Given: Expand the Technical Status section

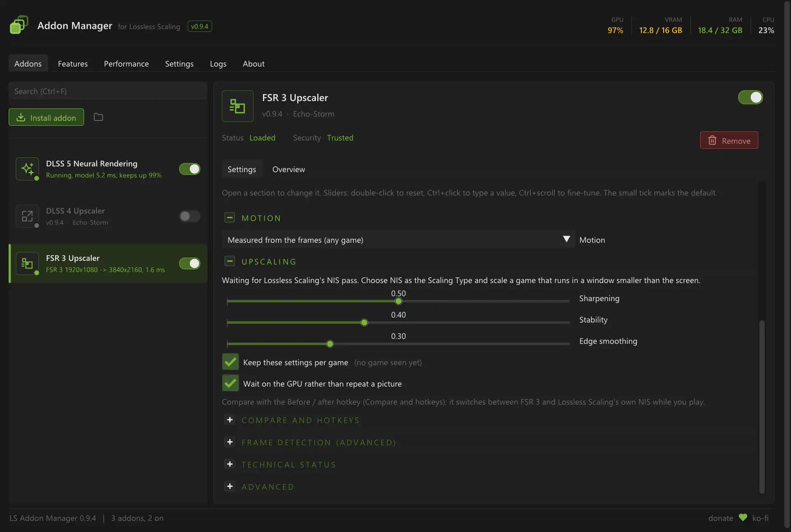Looking at the screenshot, I should (230, 464).
